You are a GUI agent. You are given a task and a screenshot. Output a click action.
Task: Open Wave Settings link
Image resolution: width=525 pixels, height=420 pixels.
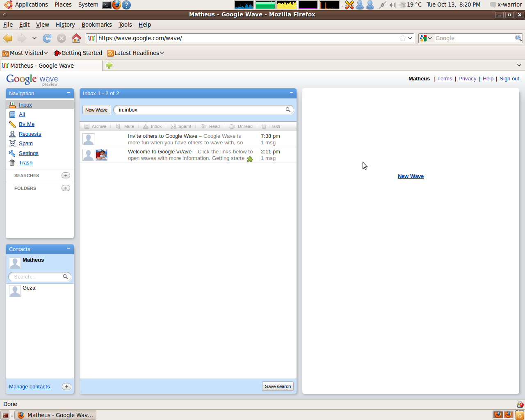pyautogui.click(x=29, y=153)
